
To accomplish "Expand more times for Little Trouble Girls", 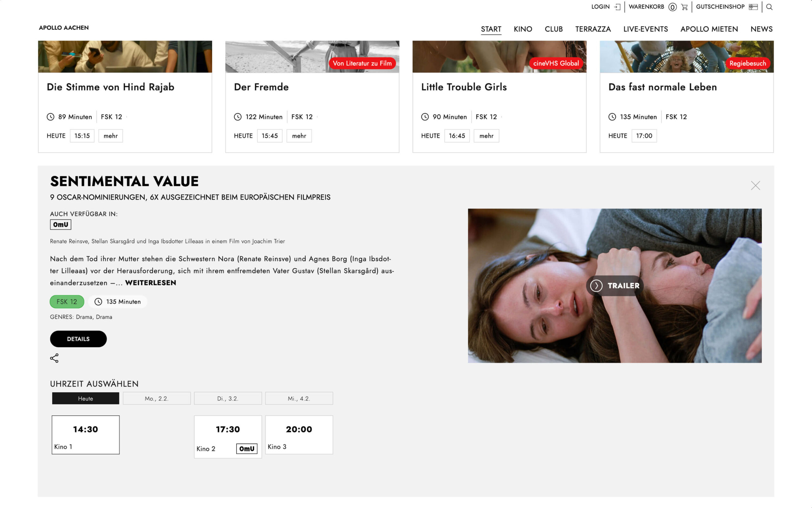I will pos(486,136).
